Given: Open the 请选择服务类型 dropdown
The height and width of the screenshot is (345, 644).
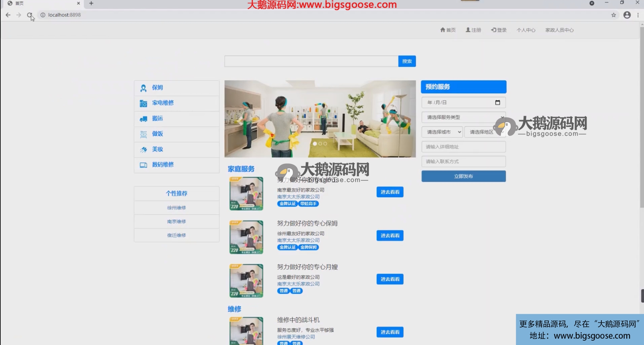Looking at the screenshot, I should coord(464,117).
